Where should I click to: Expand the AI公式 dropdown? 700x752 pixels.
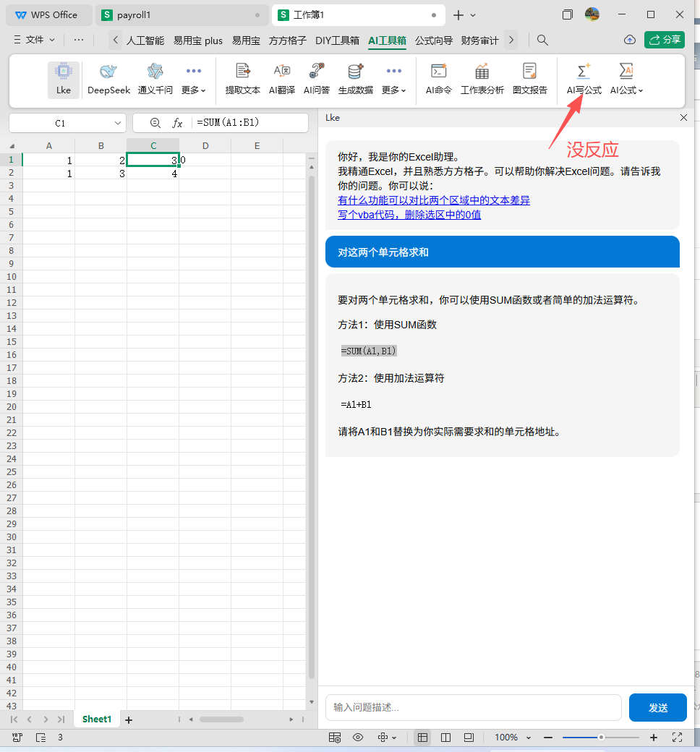[x=627, y=90]
